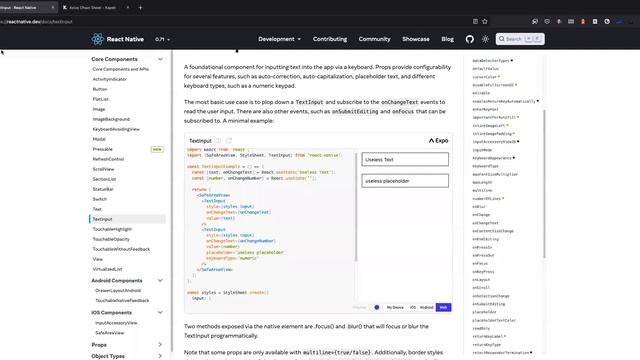Screen dimensions: 640x360
Task: Click the red browser extension icon
Action: pyautogui.click(x=583, y=21)
